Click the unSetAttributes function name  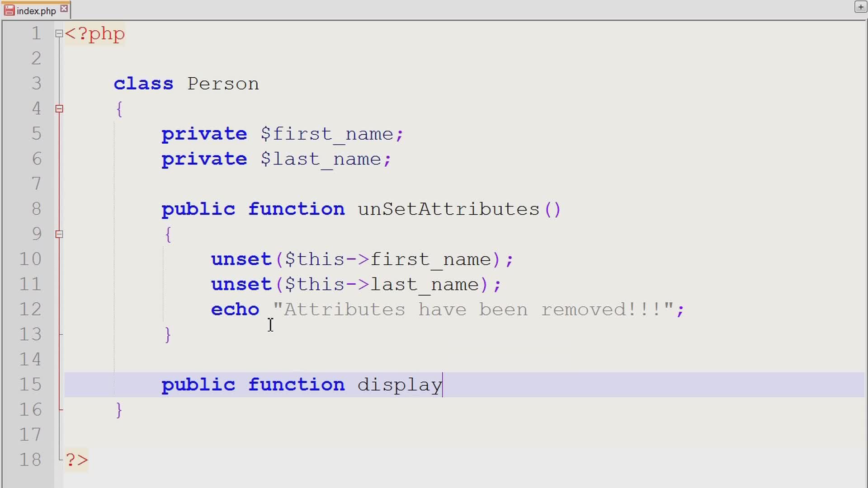448,209
